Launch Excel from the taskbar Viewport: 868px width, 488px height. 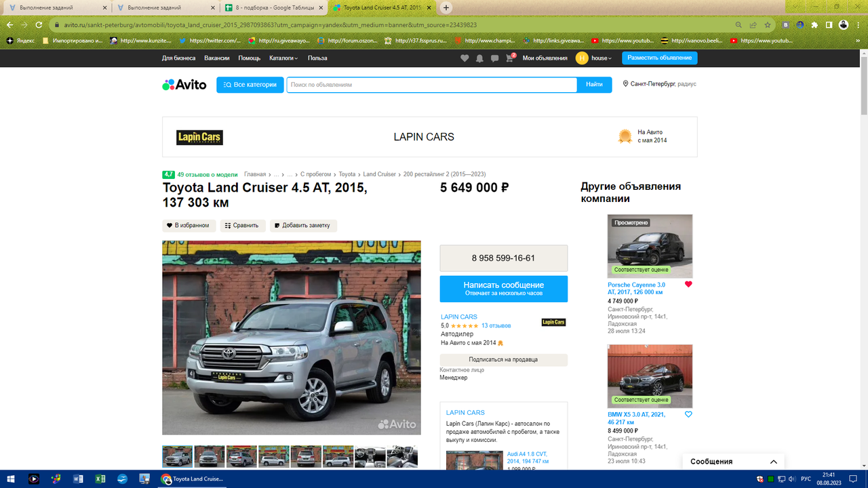tap(100, 479)
